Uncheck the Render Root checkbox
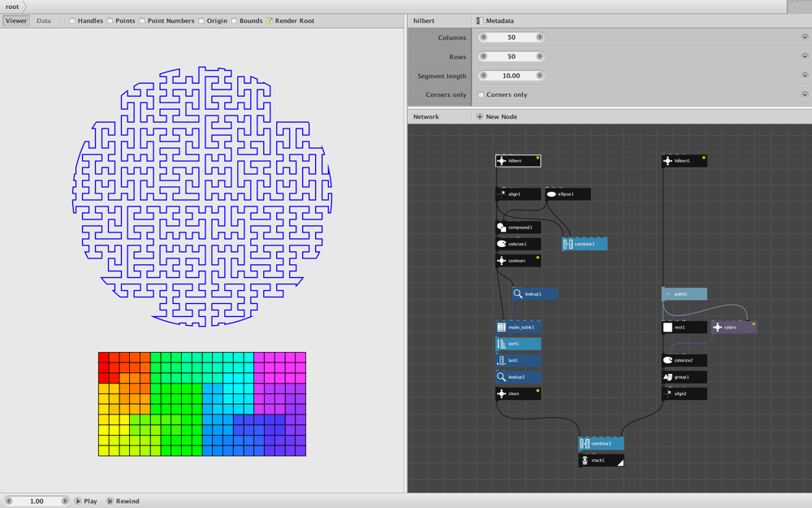This screenshot has height=508, width=812. point(270,21)
